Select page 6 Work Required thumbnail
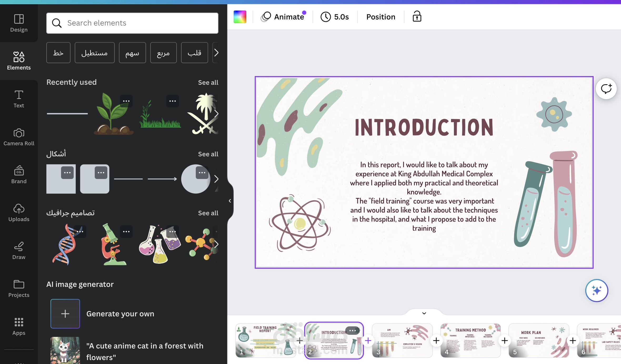 599,341
